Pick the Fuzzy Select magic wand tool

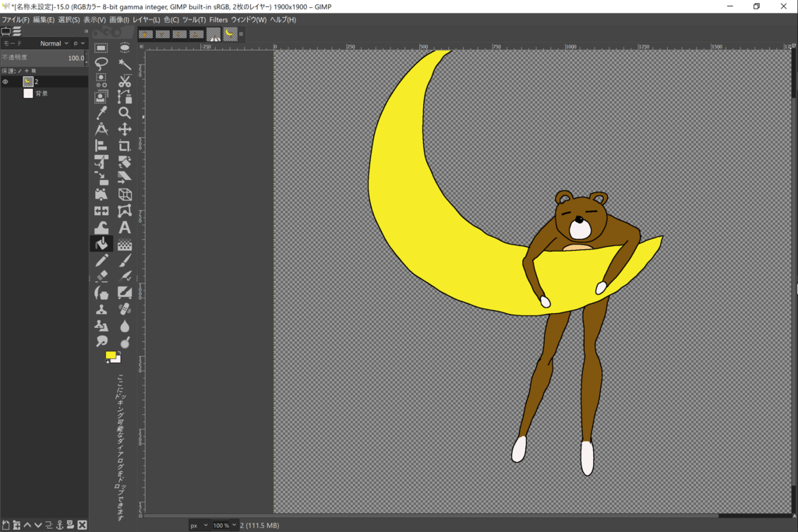point(125,64)
